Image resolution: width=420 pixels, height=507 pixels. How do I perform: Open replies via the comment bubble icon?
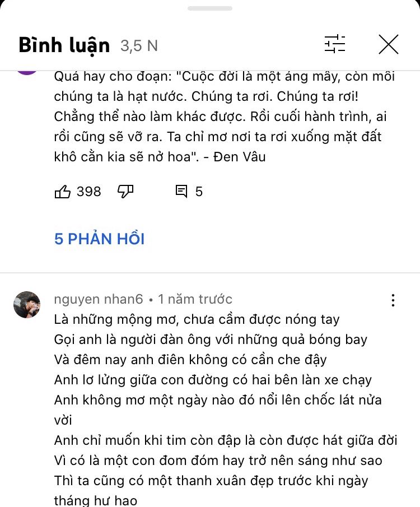coord(181,192)
